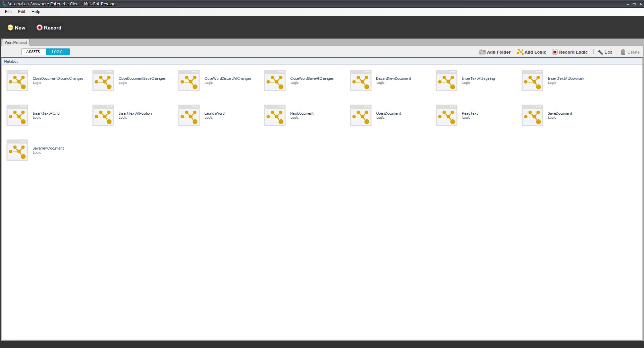Switch to the ASSETS tab

(34, 52)
